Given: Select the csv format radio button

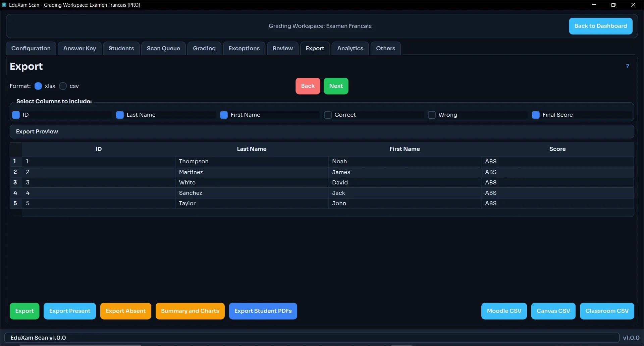Looking at the screenshot, I should (x=63, y=86).
